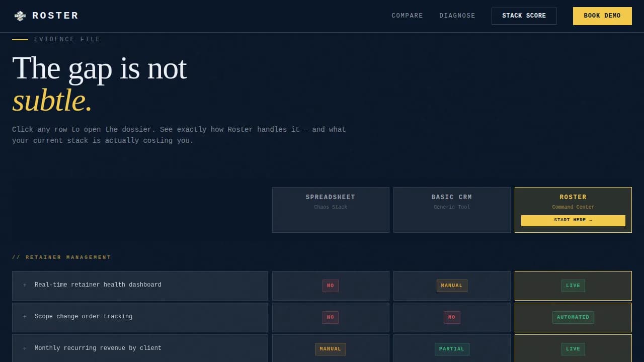
Task: Expand the Scope change order tracking row
Action: (140, 317)
